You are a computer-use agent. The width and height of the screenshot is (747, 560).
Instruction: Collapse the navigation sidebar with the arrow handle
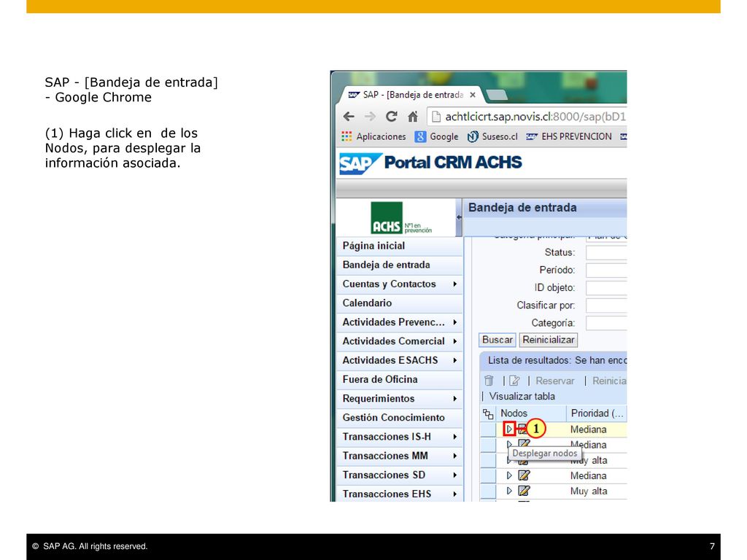coord(459,217)
